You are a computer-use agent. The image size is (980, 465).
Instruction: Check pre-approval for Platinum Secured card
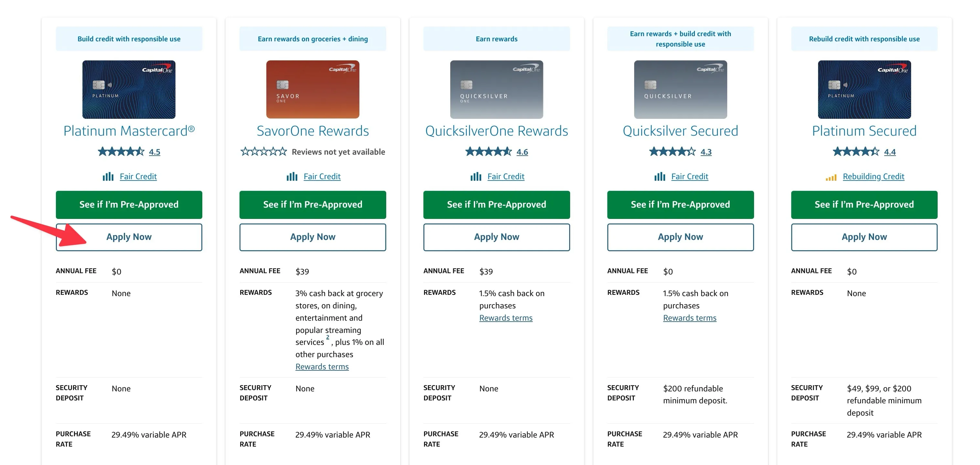864,204
